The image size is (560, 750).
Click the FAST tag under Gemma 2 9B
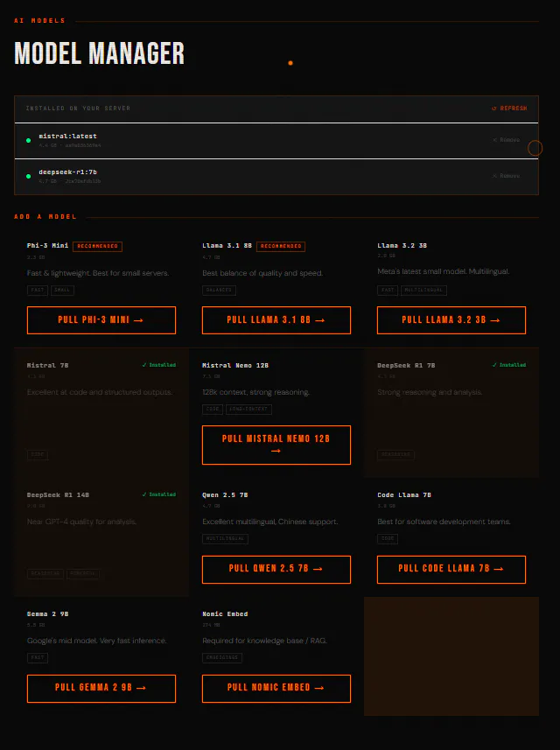(x=38, y=658)
